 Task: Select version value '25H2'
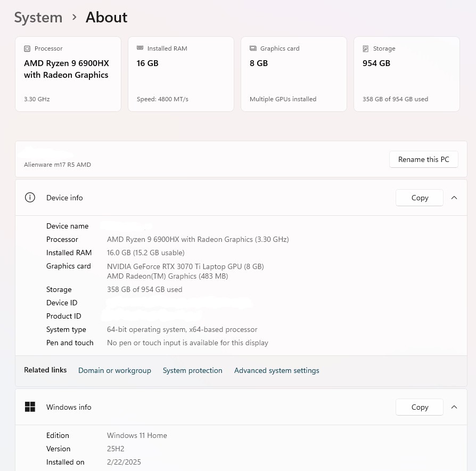pyautogui.click(x=116, y=449)
